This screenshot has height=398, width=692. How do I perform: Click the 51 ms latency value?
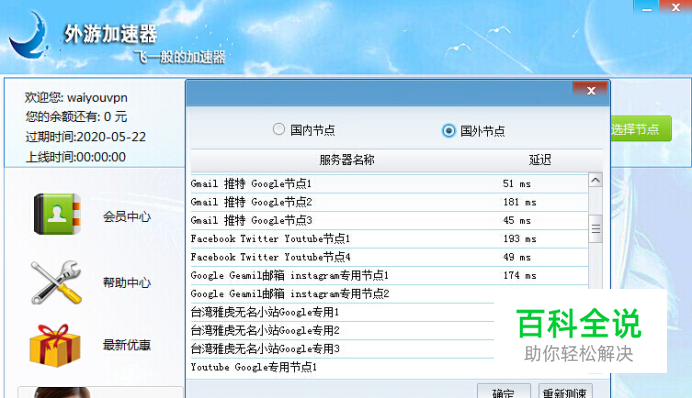click(x=517, y=184)
